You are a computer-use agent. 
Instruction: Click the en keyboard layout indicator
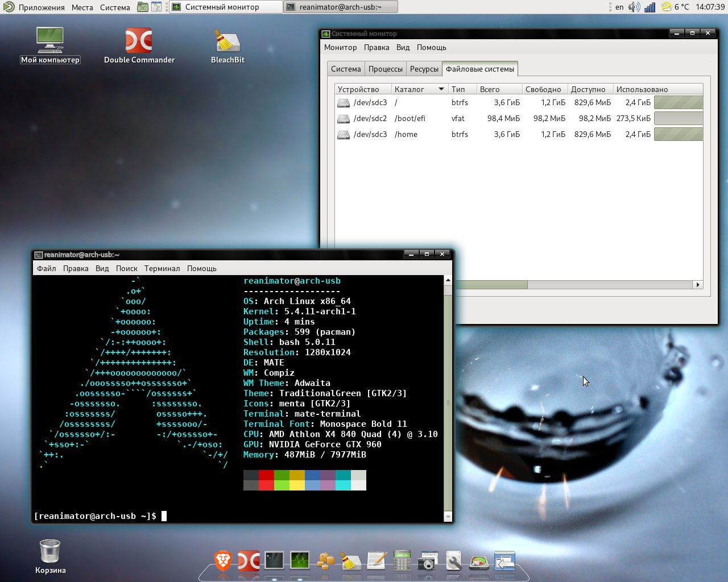click(619, 7)
